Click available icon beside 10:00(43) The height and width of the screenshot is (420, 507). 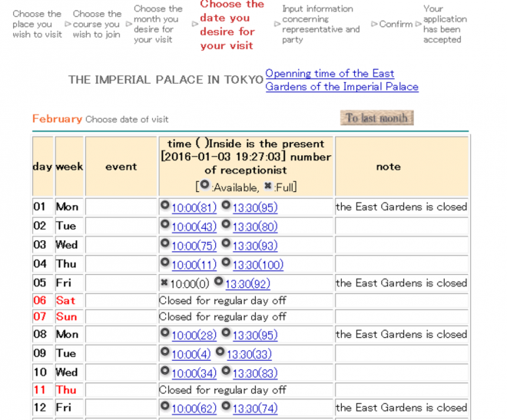(165, 224)
